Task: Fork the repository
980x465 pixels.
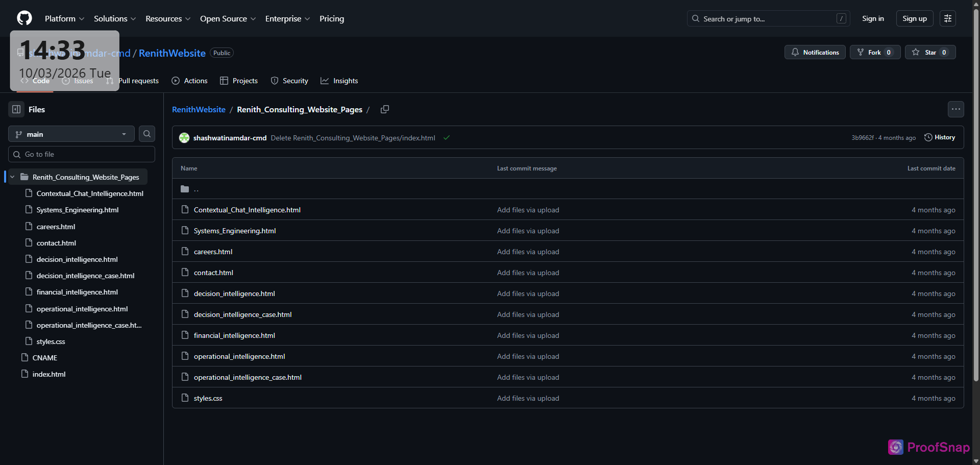Action: (875, 52)
